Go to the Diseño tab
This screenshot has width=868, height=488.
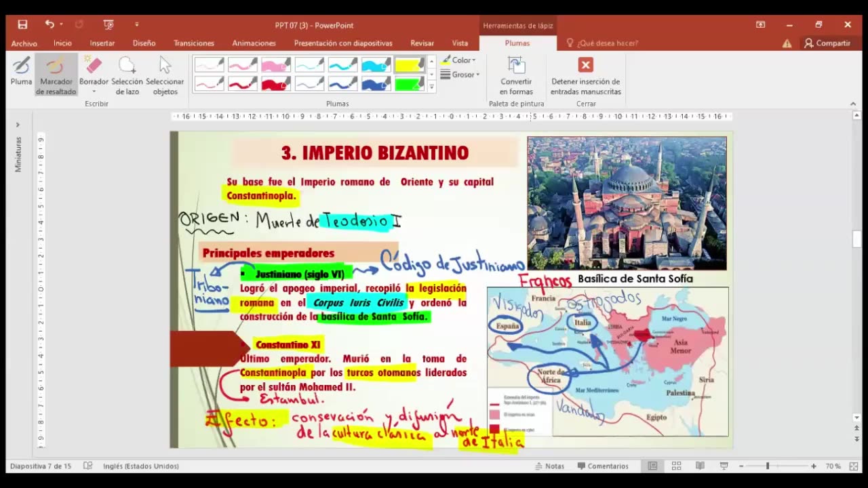(x=144, y=43)
